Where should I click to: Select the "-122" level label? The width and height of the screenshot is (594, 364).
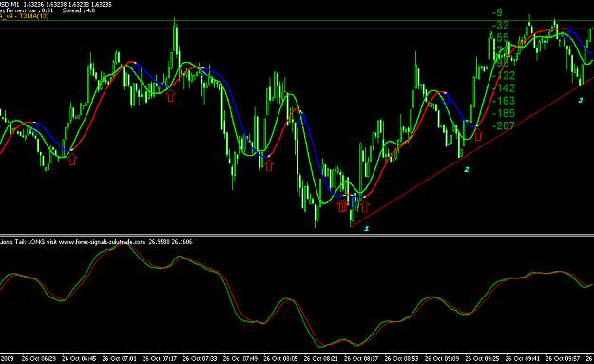[x=504, y=75]
